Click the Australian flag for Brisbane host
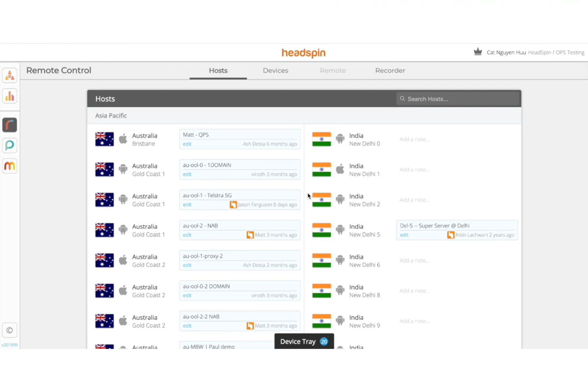This screenshot has width=588, height=392. pyautogui.click(x=104, y=139)
